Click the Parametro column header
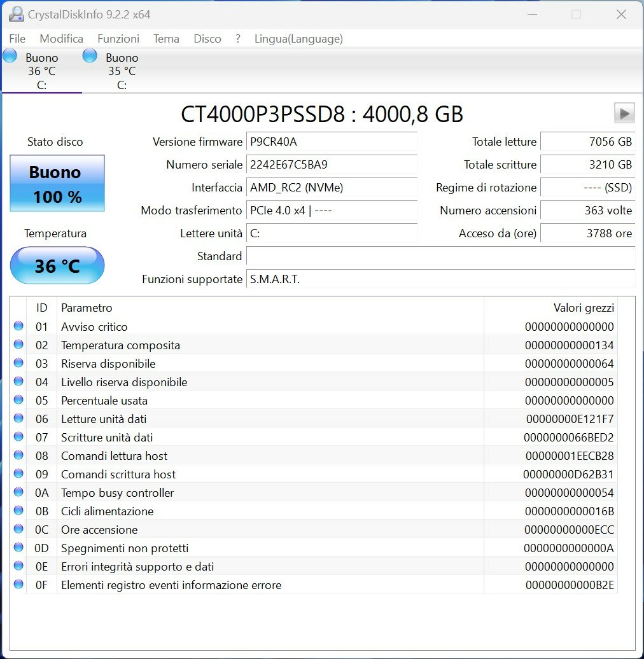The height and width of the screenshot is (659, 644). 270,308
